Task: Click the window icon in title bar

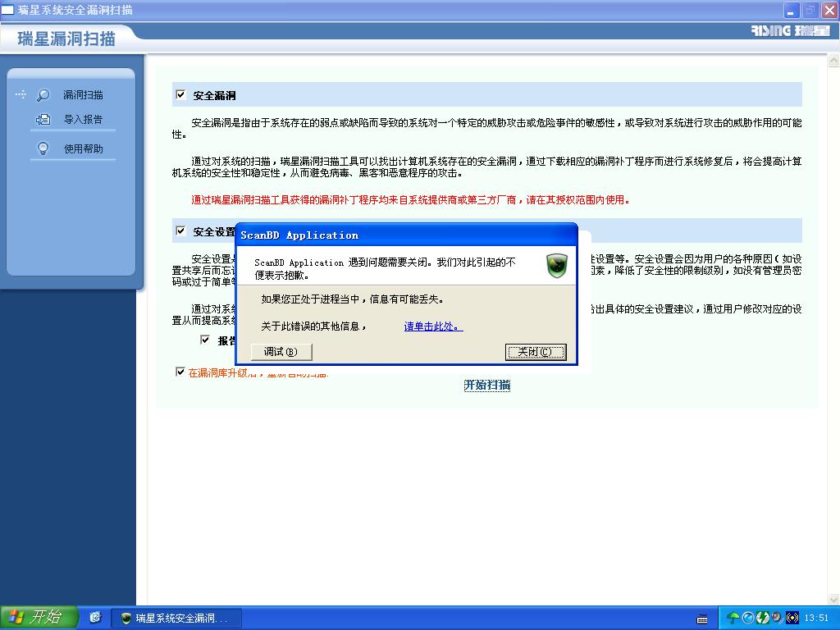Action: pyautogui.click(x=8, y=10)
